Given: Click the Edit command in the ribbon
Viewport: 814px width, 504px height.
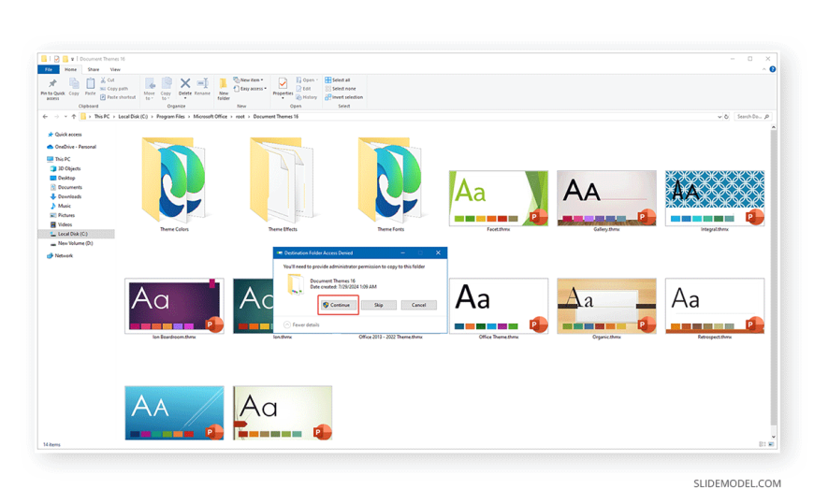Looking at the screenshot, I should click(304, 89).
